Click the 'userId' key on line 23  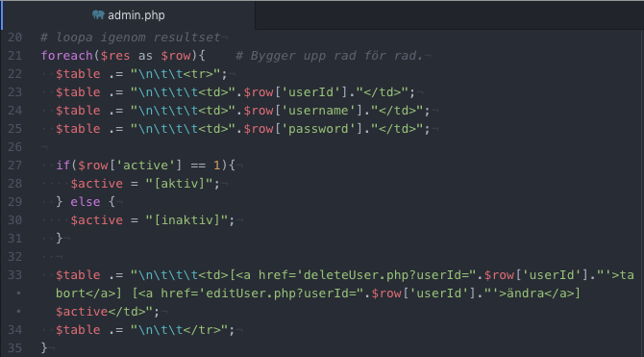point(310,92)
